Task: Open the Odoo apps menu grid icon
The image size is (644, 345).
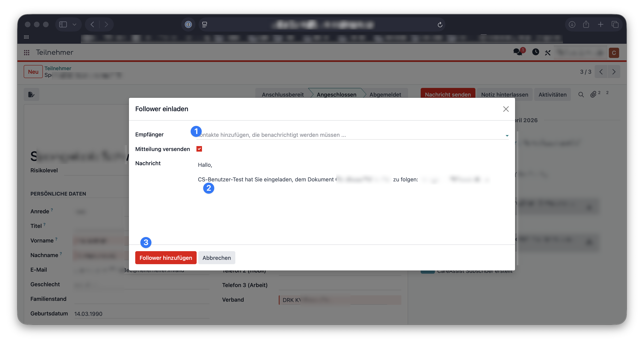Action: coord(27,52)
